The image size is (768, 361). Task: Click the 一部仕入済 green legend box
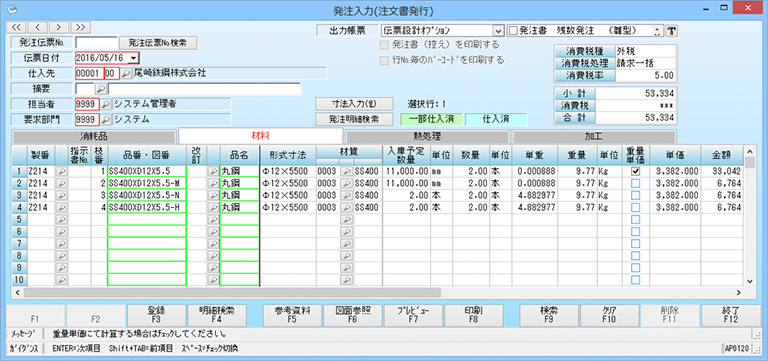tap(431, 119)
